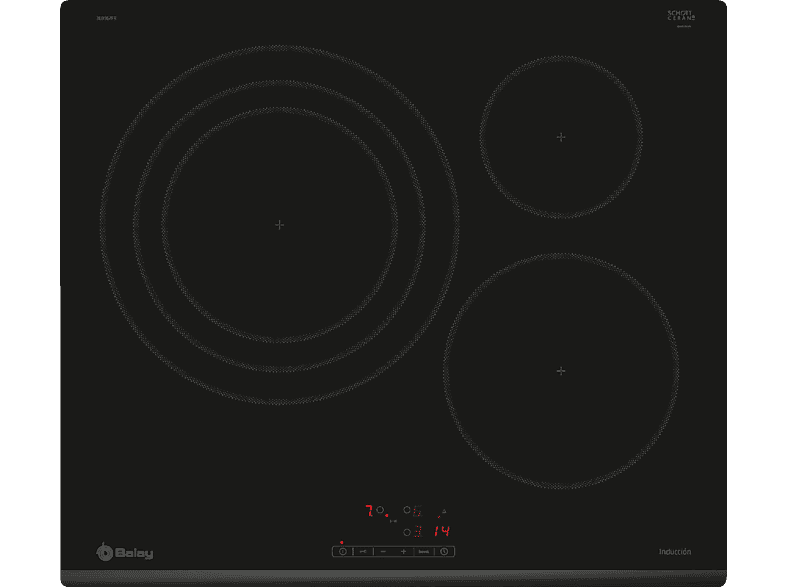Select the upper middle zone selector circle

[407, 510]
